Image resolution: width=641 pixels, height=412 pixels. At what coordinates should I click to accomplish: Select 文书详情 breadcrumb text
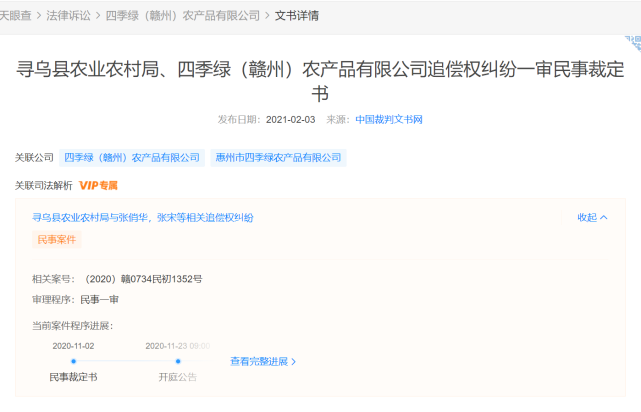coord(297,16)
